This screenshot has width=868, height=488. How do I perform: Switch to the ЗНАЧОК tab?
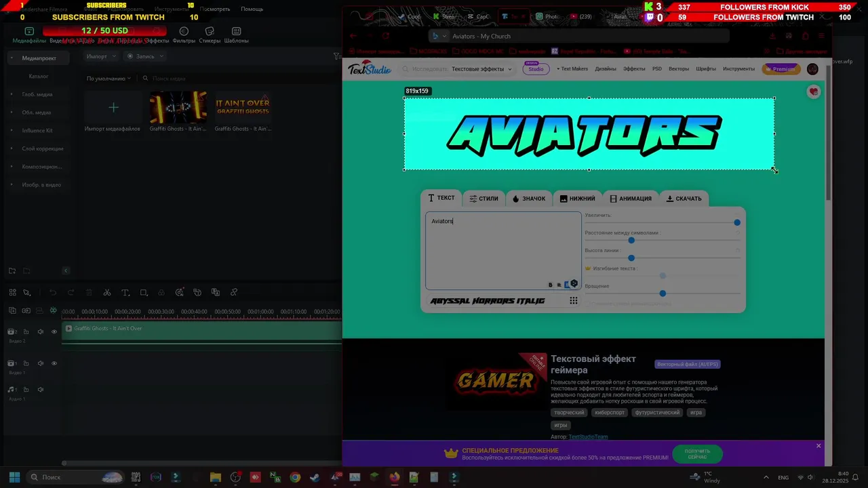[x=529, y=199]
